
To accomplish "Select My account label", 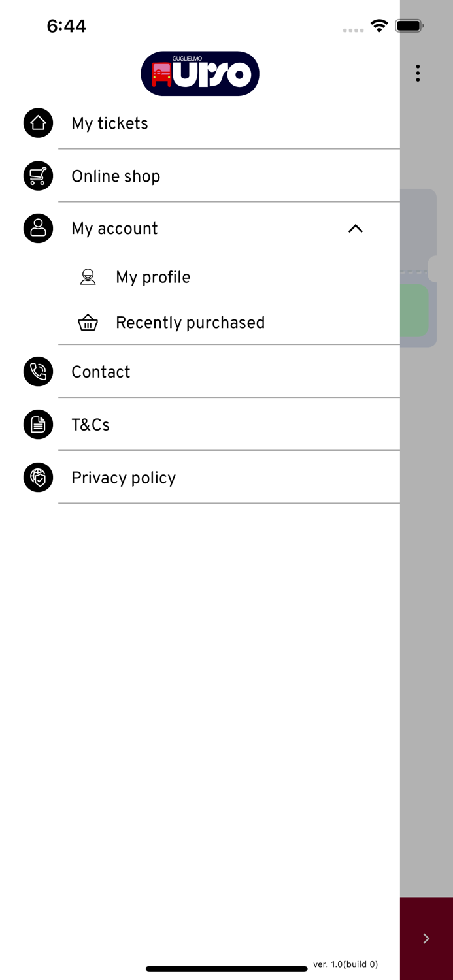I will 114,229.
